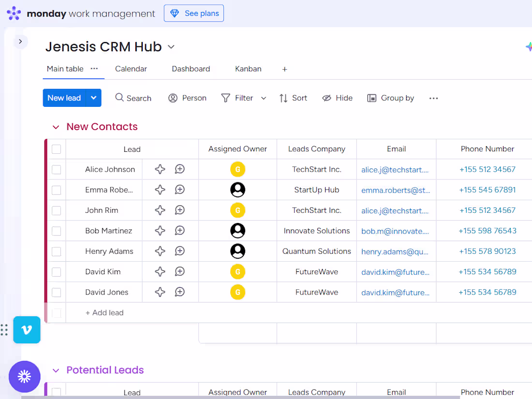Open alice.j@techstart email link
The width and height of the screenshot is (532, 399).
coord(396,169)
